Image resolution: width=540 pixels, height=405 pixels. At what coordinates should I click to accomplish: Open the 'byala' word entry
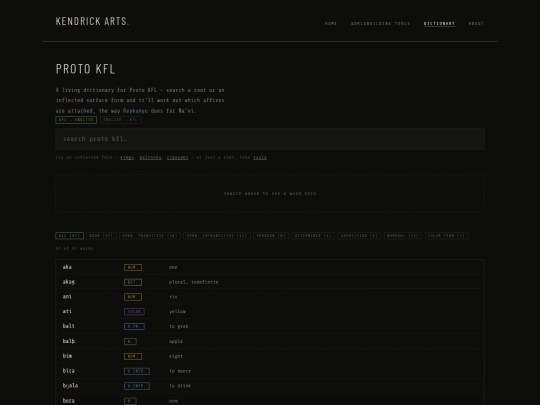point(270,386)
